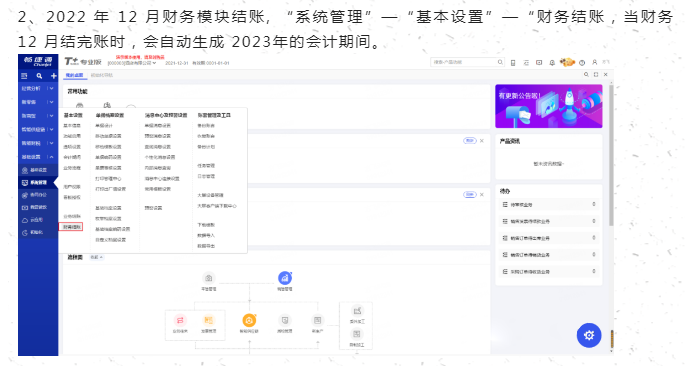
Task: Click the plus icon in the blue sidebar
Action: pyautogui.click(x=54, y=76)
